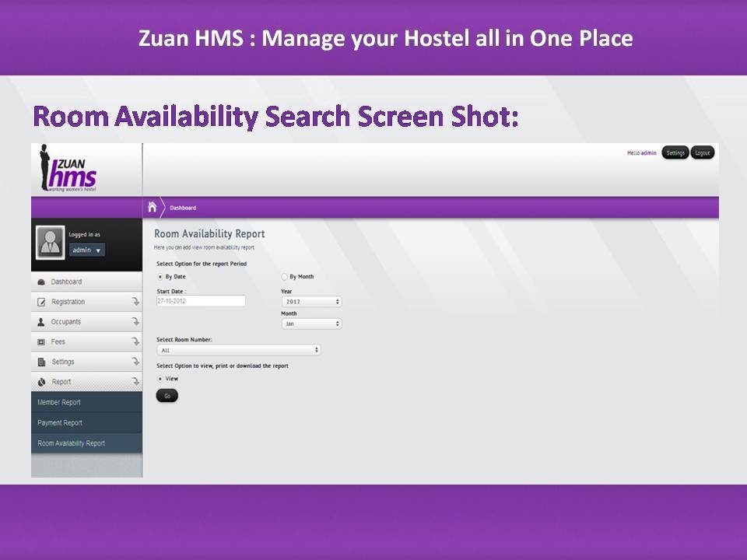The width and height of the screenshot is (747, 560).
Task: Open Fees in the sidebar menu
Action: click(x=86, y=342)
